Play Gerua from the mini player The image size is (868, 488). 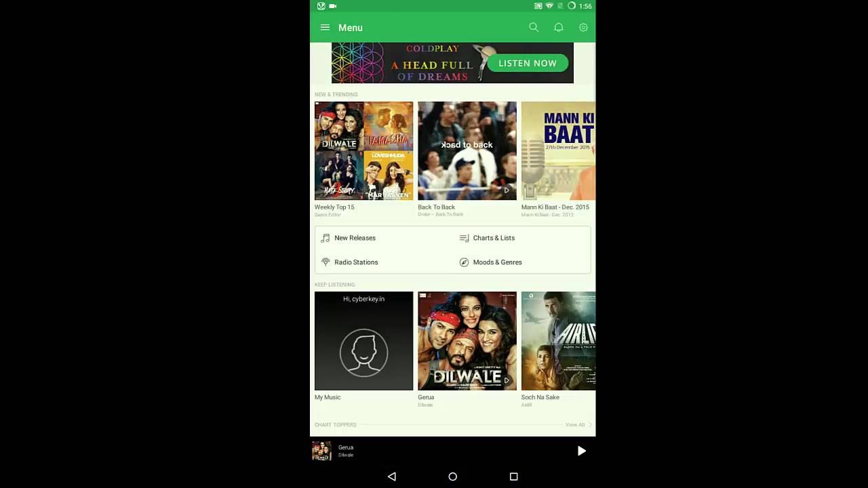pyautogui.click(x=581, y=451)
